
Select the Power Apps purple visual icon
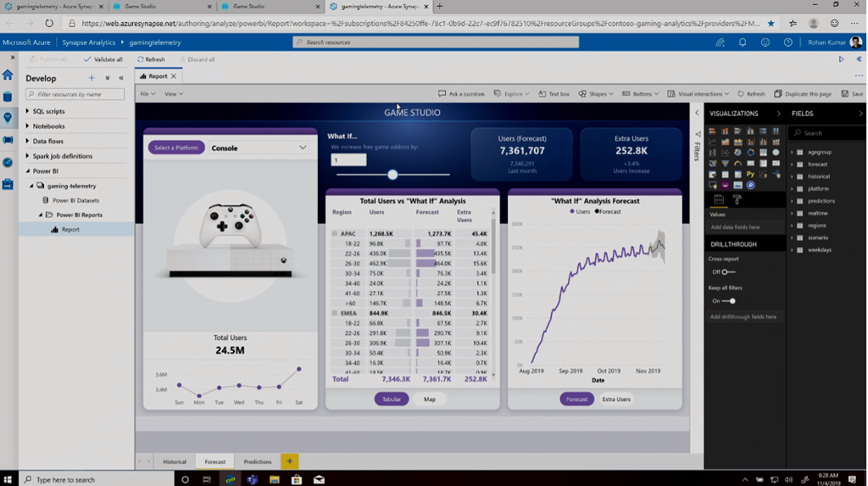(x=726, y=185)
